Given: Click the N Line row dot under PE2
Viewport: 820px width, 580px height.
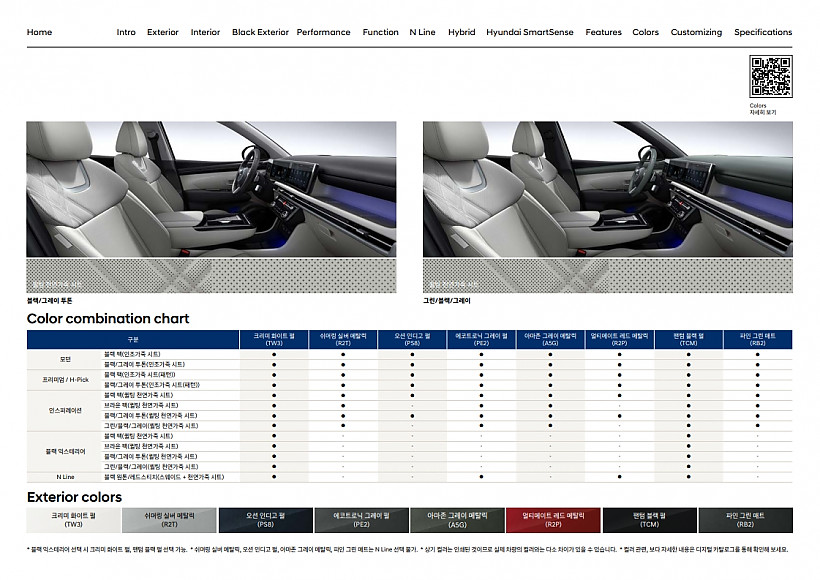Looking at the screenshot, I should tap(481, 477).
